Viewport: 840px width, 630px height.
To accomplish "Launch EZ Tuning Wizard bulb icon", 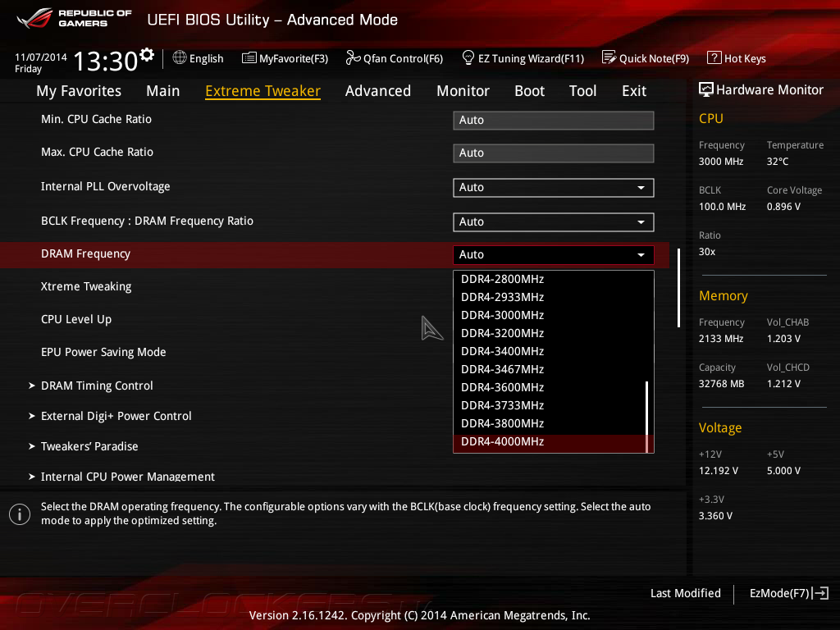I will (x=468, y=57).
